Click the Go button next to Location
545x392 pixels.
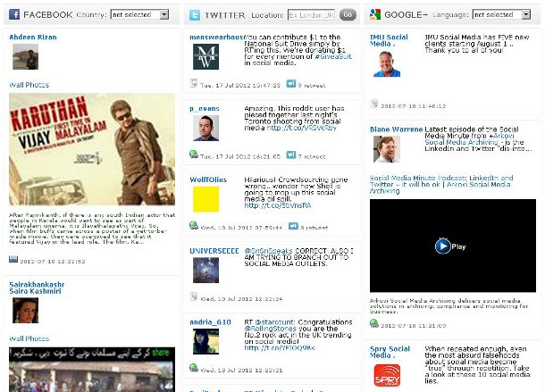pos(348,14)
